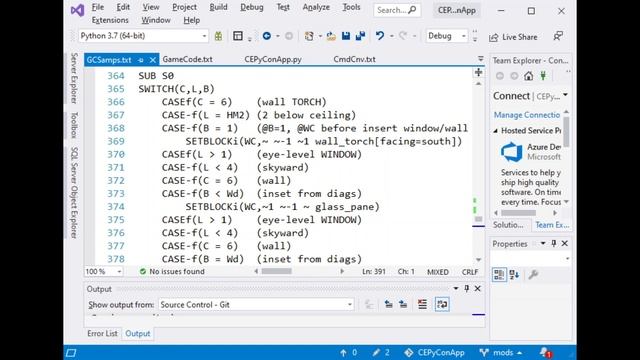This screenshot has height=360, width=640.
Task: Click pending changes pencil count
Action: (380, 353)
